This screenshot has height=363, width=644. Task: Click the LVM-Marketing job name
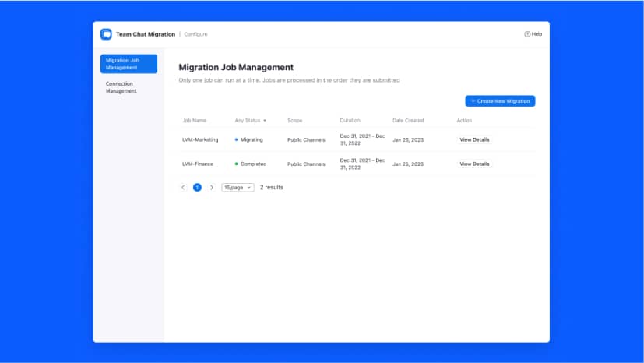(200, 140)
